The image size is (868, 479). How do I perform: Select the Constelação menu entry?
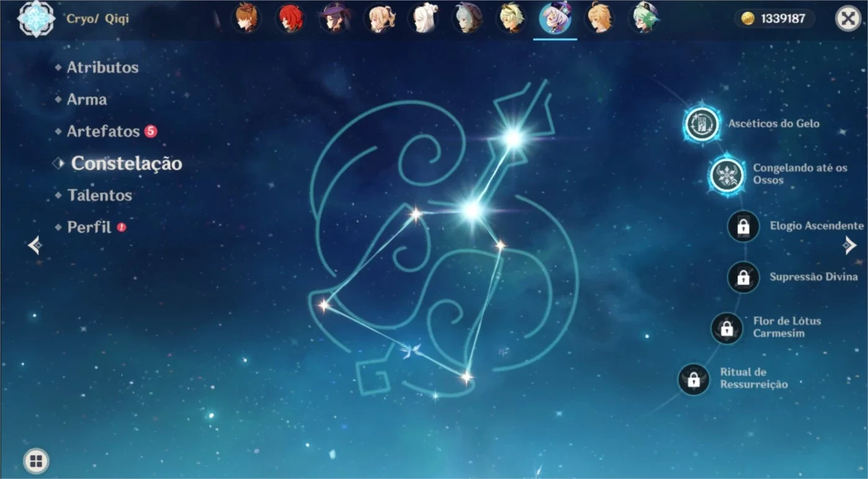click(126, 164)
